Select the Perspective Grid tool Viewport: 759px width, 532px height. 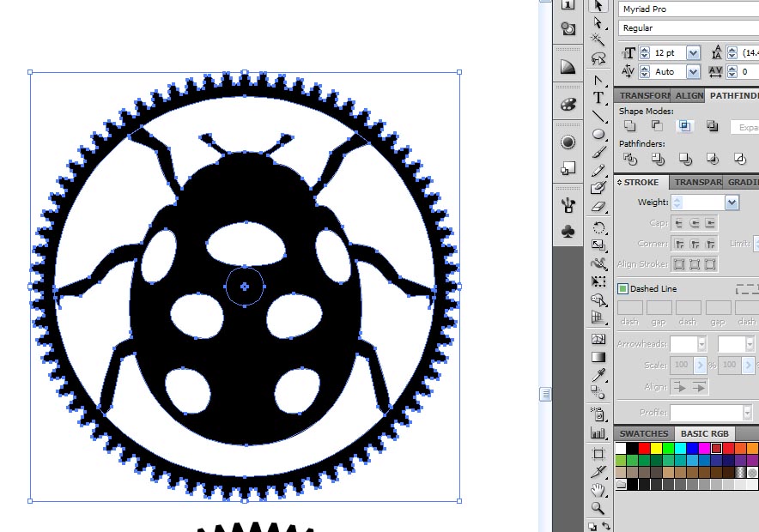pos(598,317)
